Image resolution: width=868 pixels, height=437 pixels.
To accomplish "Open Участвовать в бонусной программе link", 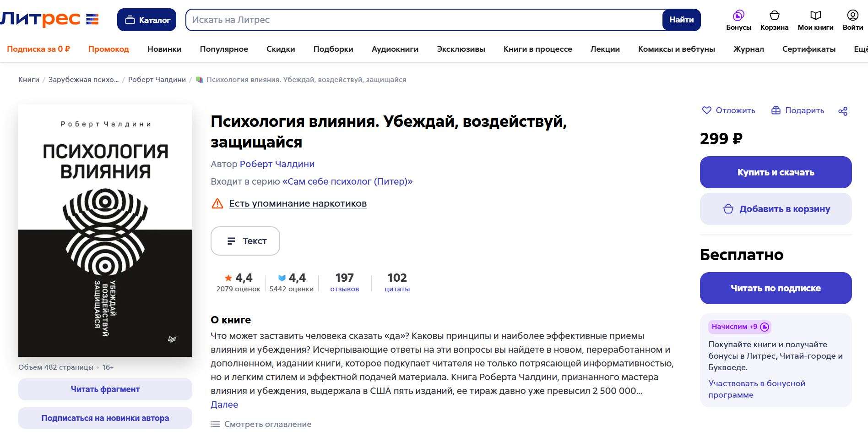I will (x=757, y=389).
